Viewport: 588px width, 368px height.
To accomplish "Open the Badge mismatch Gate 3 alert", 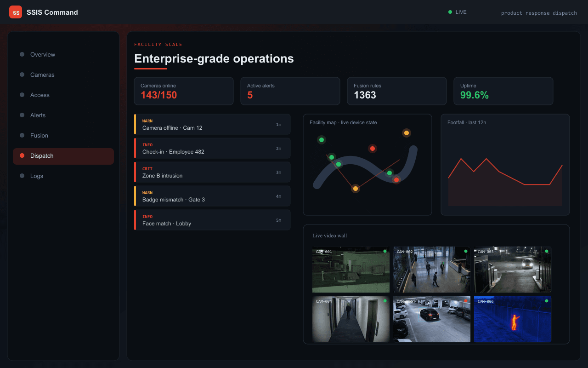I will pos(212,196).
